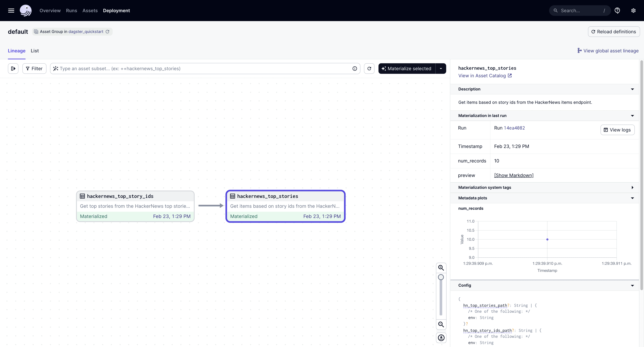Click the refresh/sync icon next to filter
This screenshot has width=644, height=347.
(369, 68)
